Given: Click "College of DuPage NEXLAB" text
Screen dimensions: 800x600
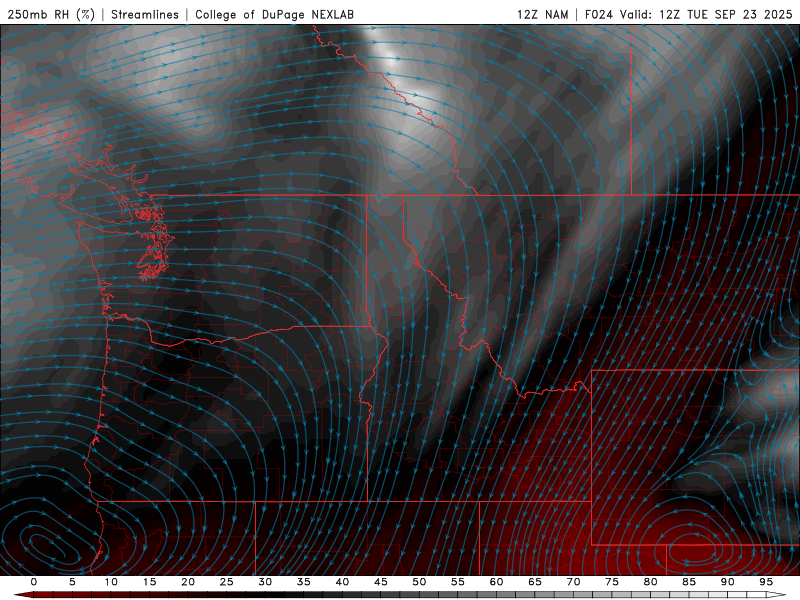Looking at the screenshot, I should 274,14.
